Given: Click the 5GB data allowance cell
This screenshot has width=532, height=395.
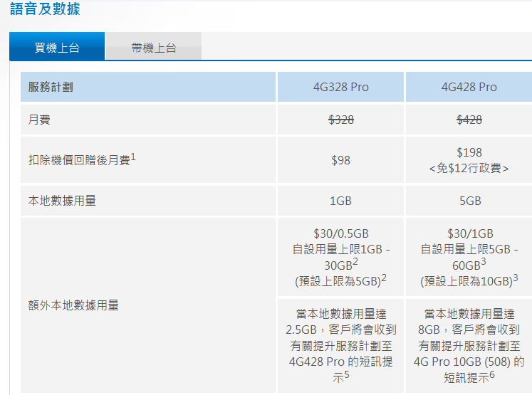Looking at the screenshot, I should coord(469,201).
